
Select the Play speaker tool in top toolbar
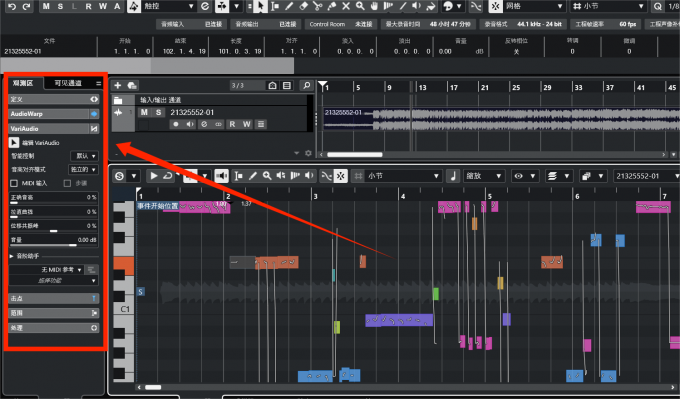click(417, 6)
